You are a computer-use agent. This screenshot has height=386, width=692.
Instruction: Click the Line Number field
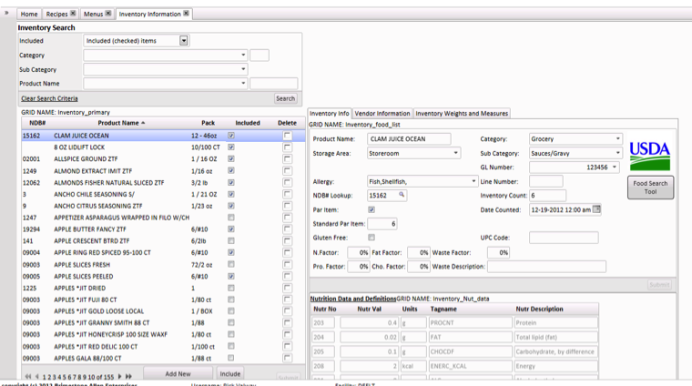coord(546,181)
